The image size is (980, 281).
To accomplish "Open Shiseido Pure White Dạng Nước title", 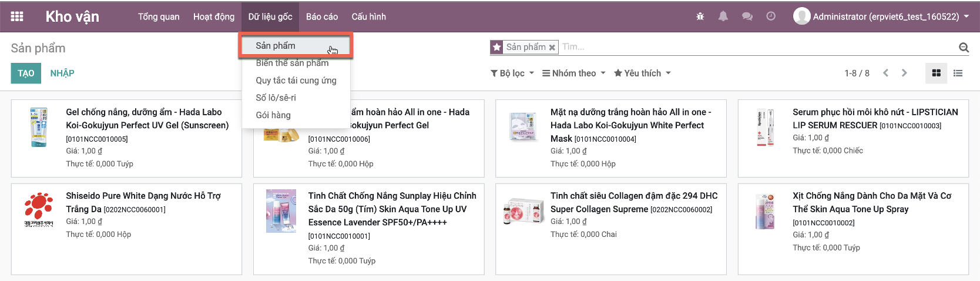I will click(143, 202).
